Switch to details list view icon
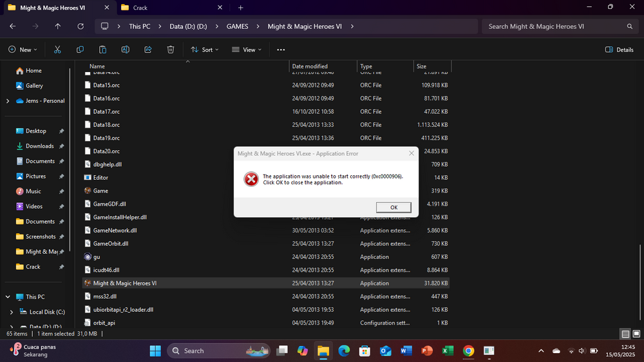 (625, 334)
